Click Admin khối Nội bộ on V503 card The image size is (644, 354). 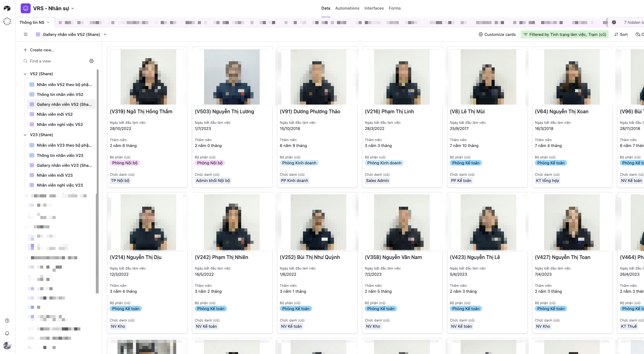[x=213, y=180]
